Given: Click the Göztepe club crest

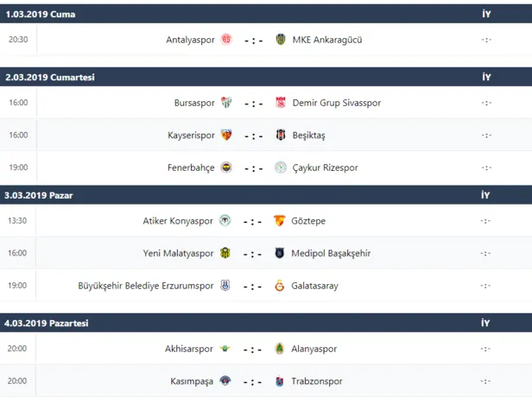Looking at the screenshot, I should pos(280,221).
